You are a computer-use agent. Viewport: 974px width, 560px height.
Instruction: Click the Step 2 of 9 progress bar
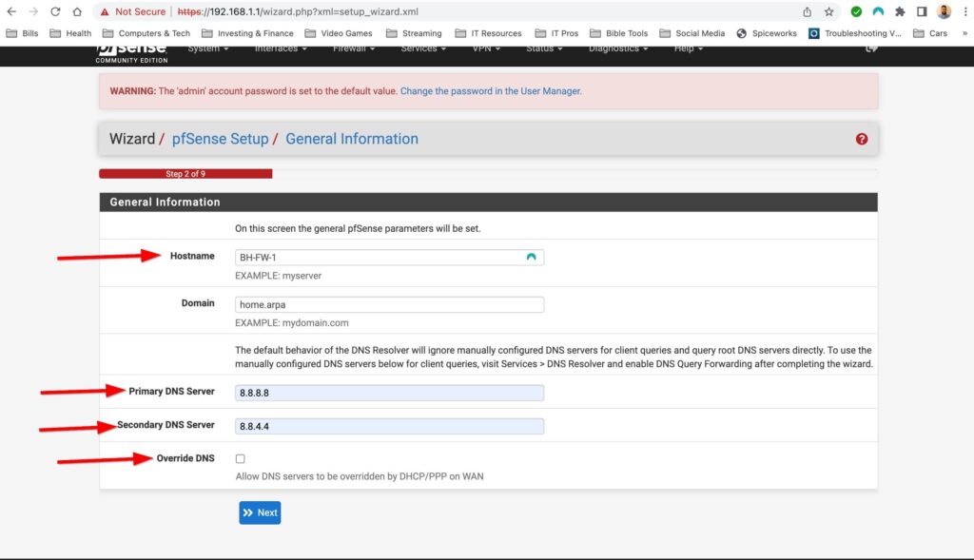pos(185,174)
